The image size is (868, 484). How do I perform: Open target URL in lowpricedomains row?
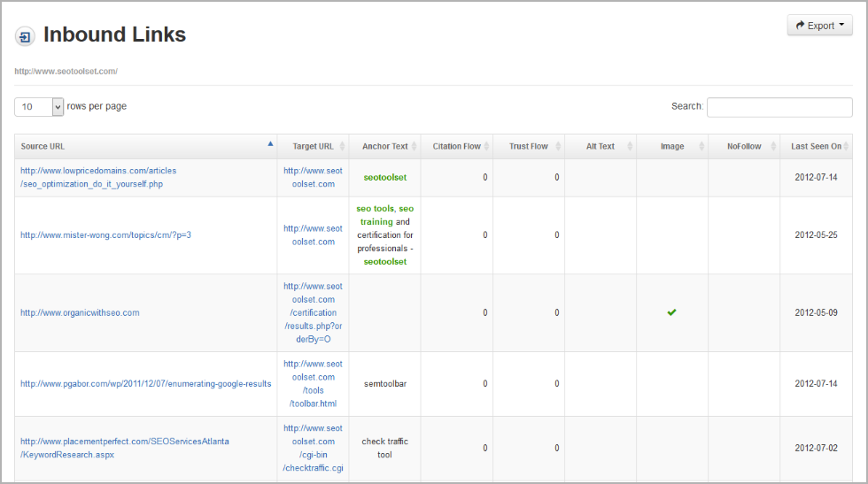pyautogui.click(x=314, y=178)
